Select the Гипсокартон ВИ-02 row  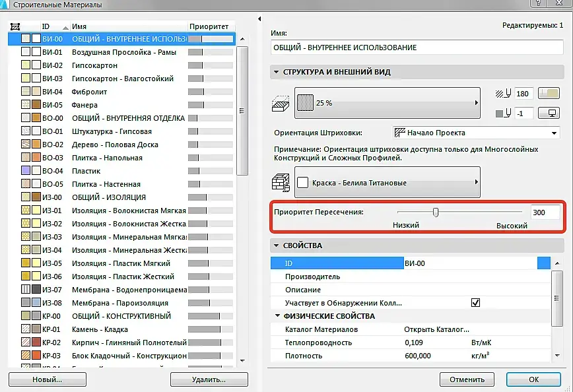[121, 65]
